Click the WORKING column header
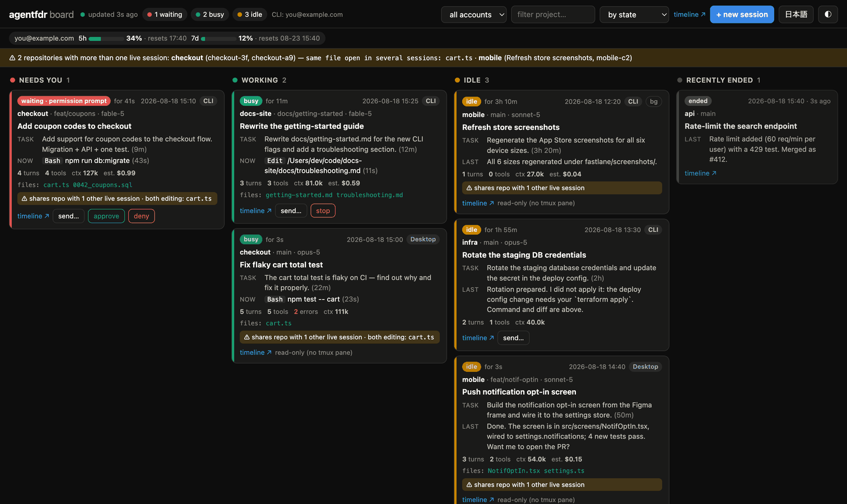Image resolution: width=847 pixels, height=504 pixels. click(x=259, y=80)
